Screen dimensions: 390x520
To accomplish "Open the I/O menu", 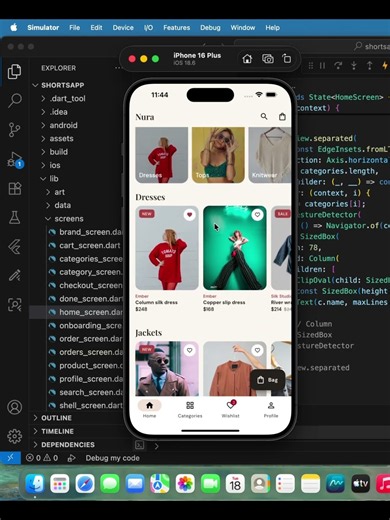I will pos(148,28).
